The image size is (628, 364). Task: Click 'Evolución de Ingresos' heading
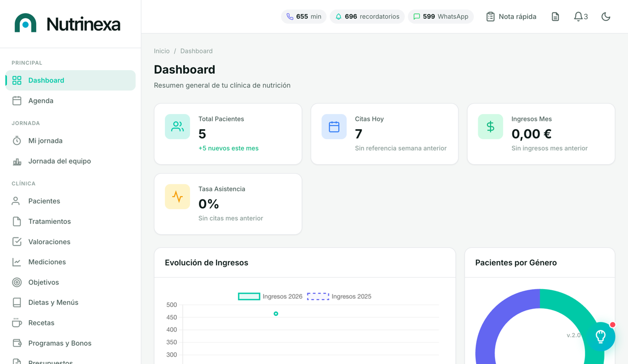206,263
